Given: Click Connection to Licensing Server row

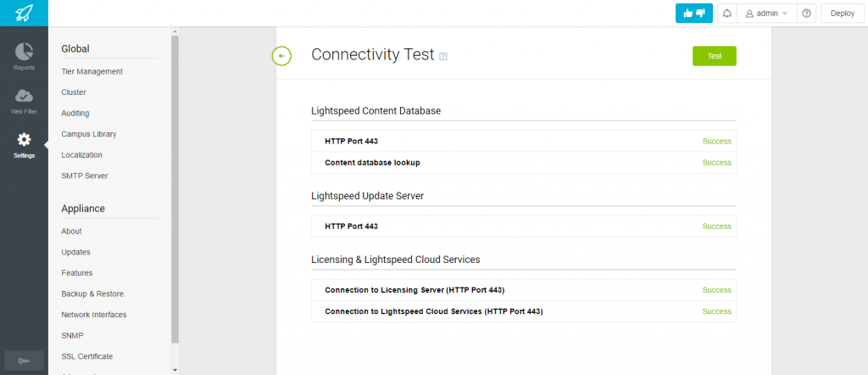Looking at the screenshot, I should pyautogui.click(x=524, y=290).
